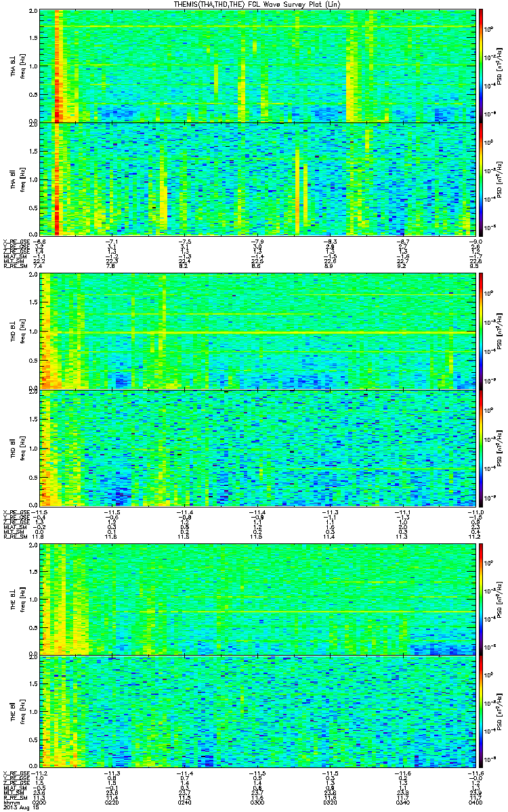This screenshot has width=508, height=812.
Task: Click the THE B⊥ panel PSD color bar
Action: pyautogui.click(x=480, y=598)
